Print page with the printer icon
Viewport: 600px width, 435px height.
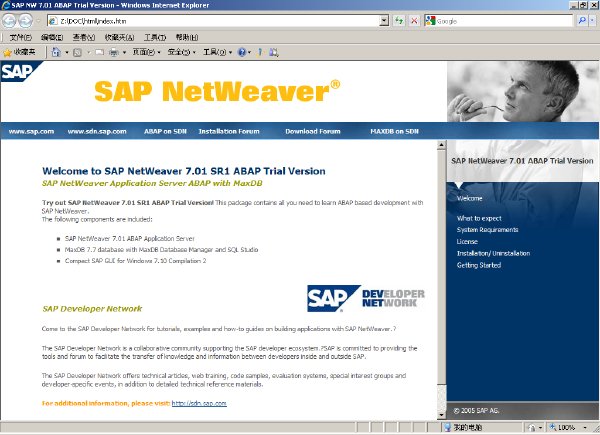point(114,52)
